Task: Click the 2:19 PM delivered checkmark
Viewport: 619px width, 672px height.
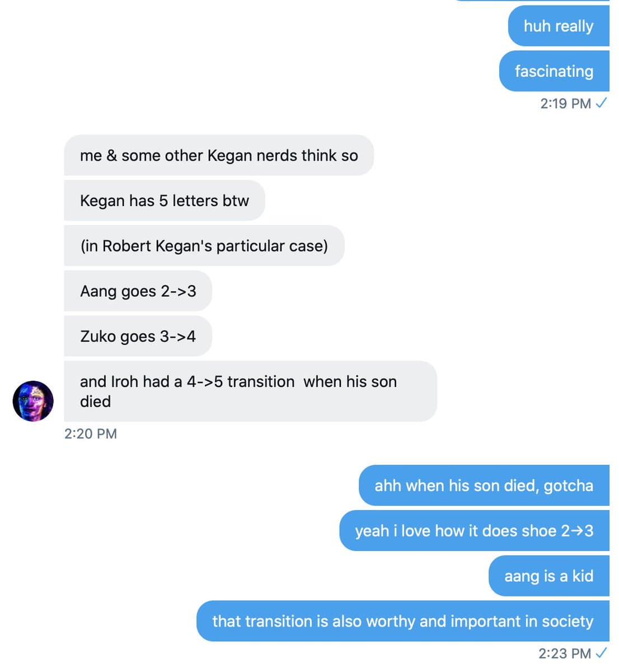Action: pos(601,103)
